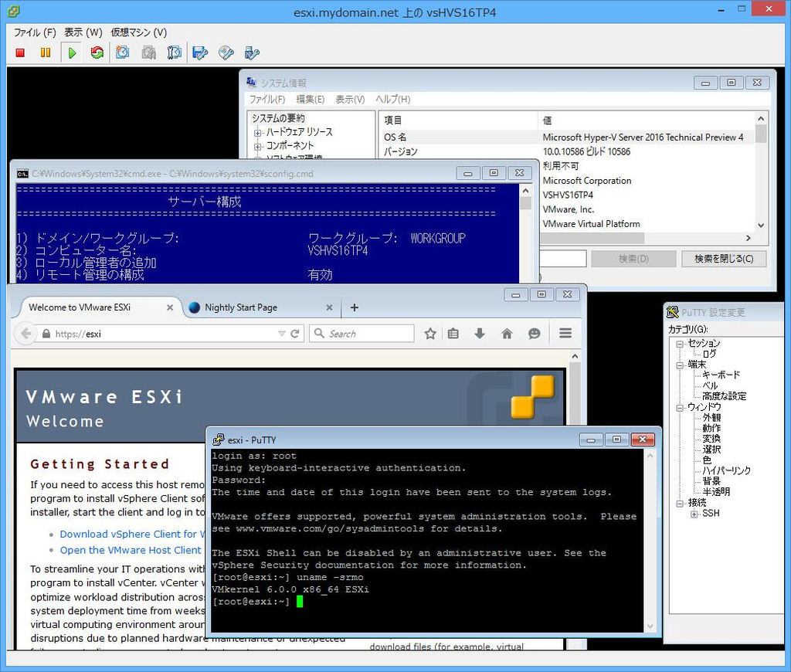The width and height of the screenshot is (791, 672).
Task: Click the vSphere console app icon in title bar
Action: pyautogui.click(x=14, y=11)
